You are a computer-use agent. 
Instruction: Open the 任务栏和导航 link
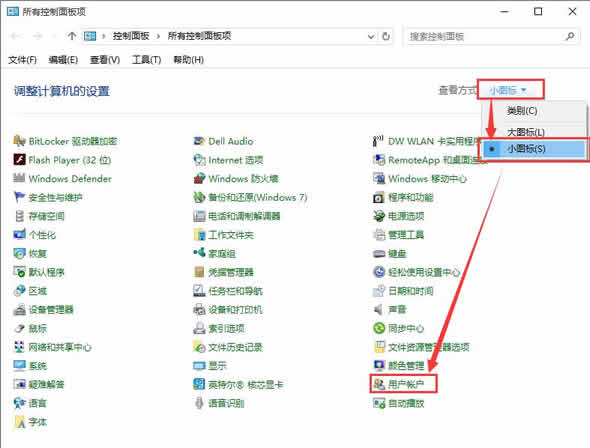(x=235, y=291)
